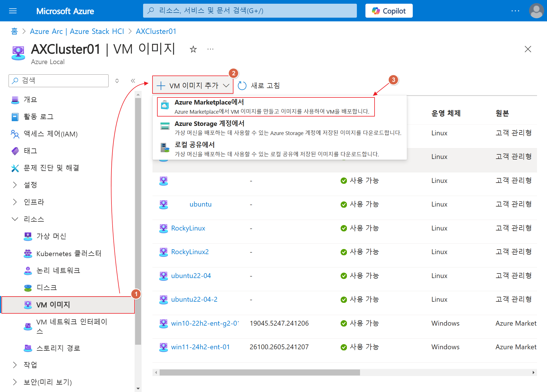Open the win10-22h2-ent-g2-01 image link

(x=205, y=323)
